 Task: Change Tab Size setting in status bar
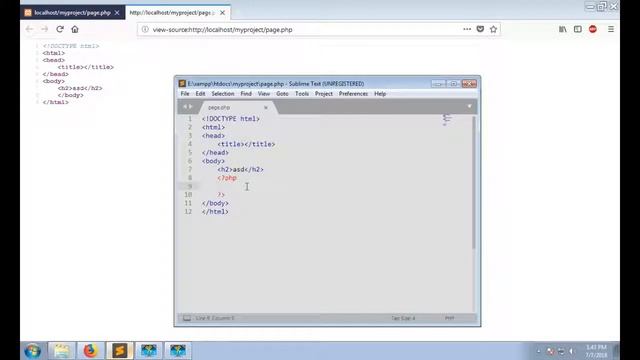(403, 318)
